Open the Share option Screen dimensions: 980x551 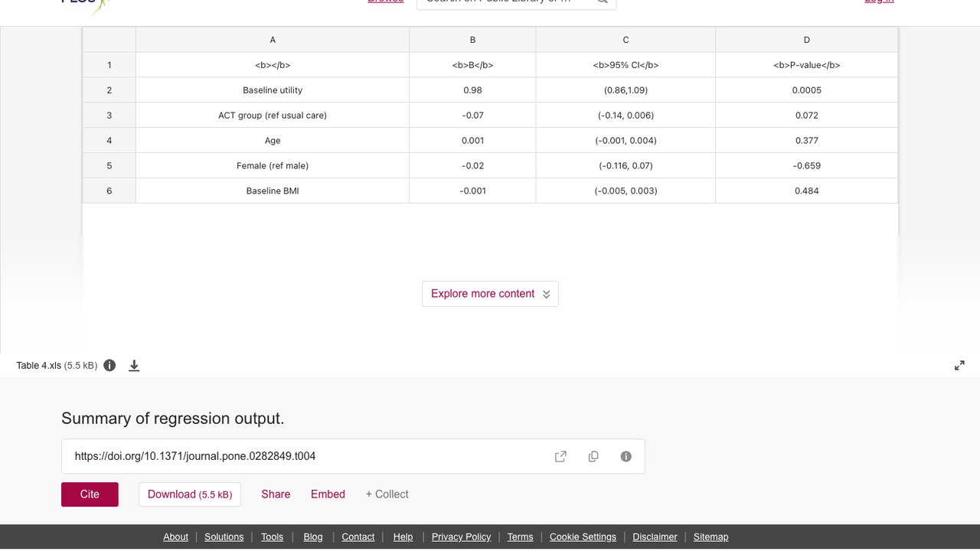tap(276, 494)
